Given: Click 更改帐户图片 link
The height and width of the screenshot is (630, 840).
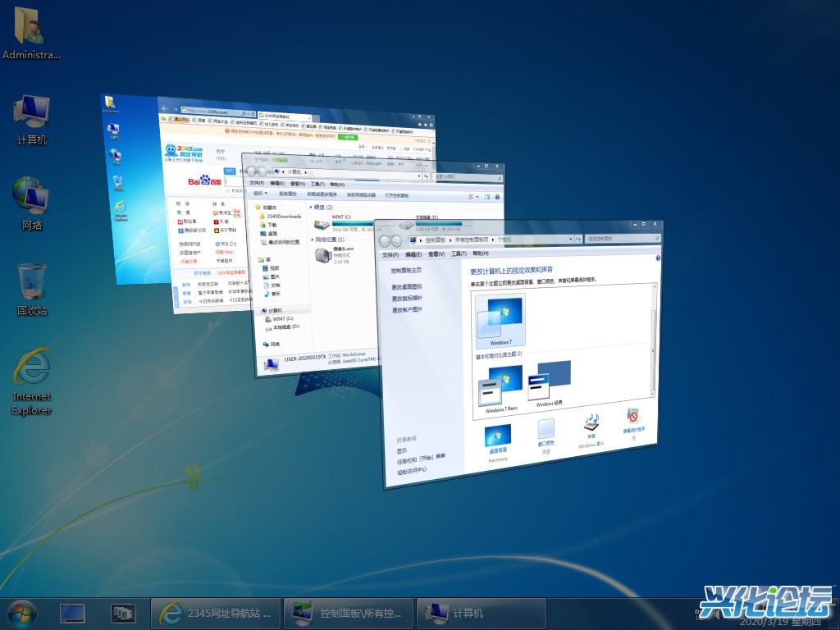Looking at the screenshot, I should (407, 309).
